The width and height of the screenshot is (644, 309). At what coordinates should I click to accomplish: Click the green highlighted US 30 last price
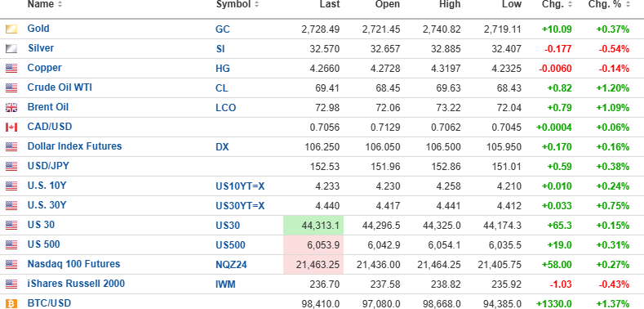313,226
